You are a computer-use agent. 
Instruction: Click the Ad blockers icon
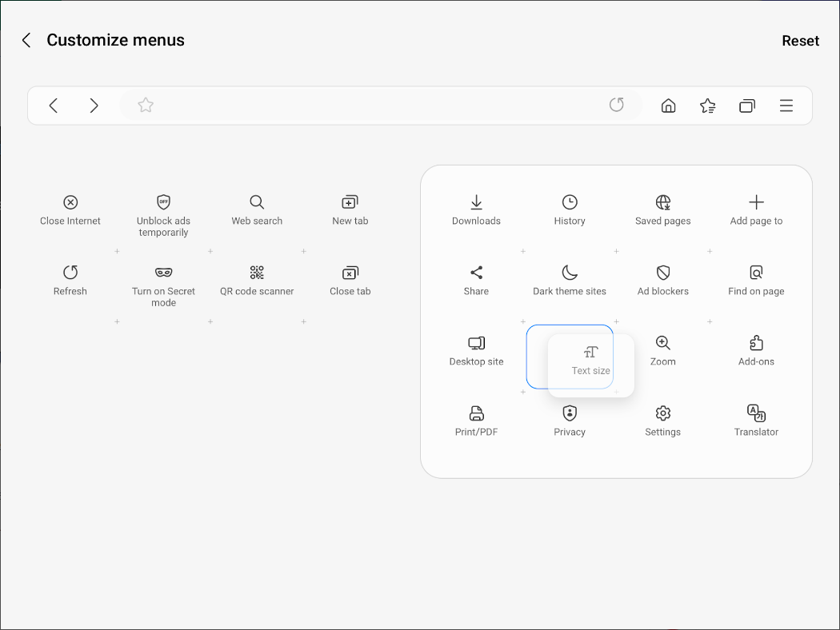click(x=662, y=273)
